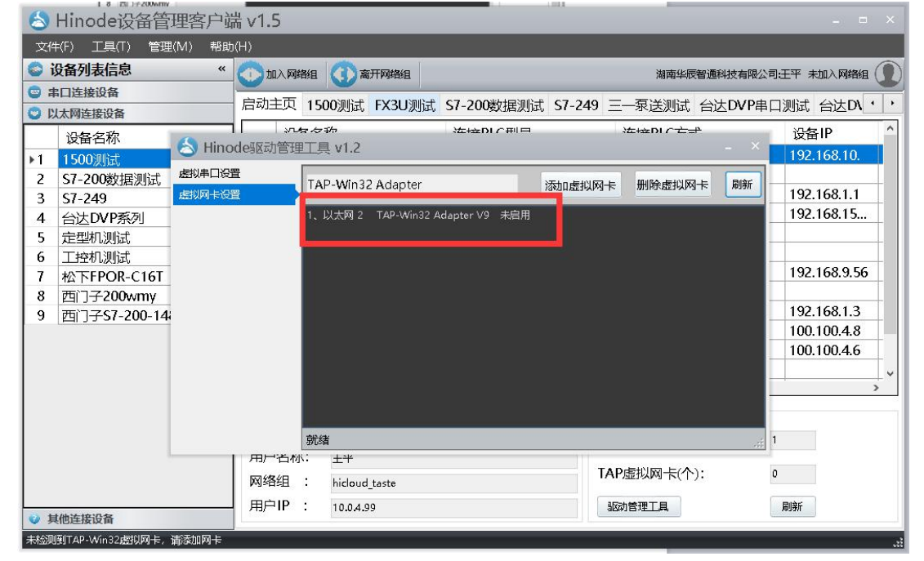Screen dimensions: 924x561
Task: Click the 离开网络组 leave network icon
Action: pyautogui.click(x=343, y=75)
